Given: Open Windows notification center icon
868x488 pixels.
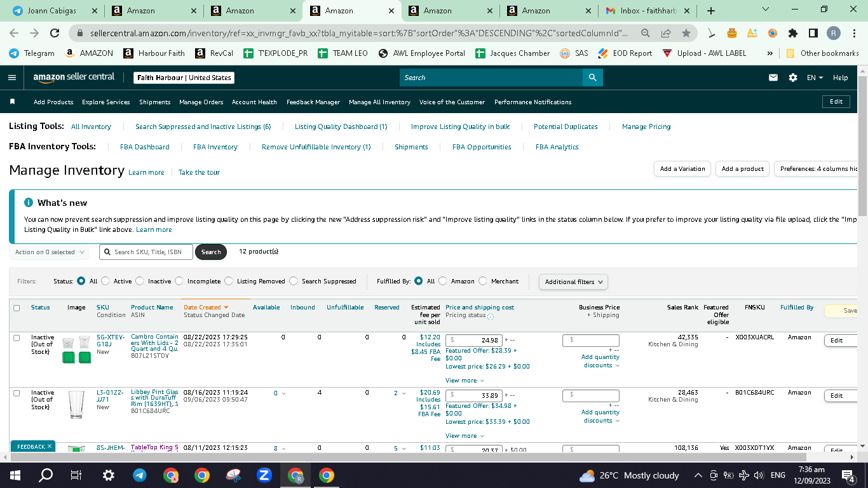Looking at the screenshot, I should 848,475.
